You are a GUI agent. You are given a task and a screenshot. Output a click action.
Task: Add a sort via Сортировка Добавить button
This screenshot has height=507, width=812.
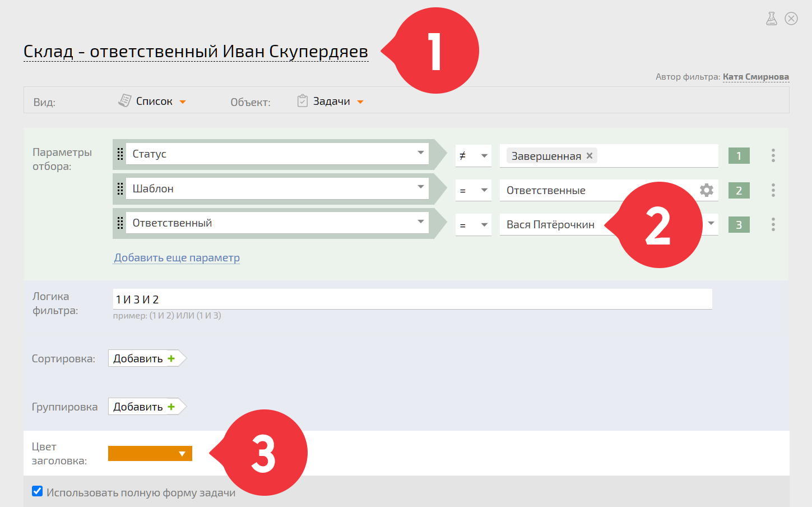(147, 358)
